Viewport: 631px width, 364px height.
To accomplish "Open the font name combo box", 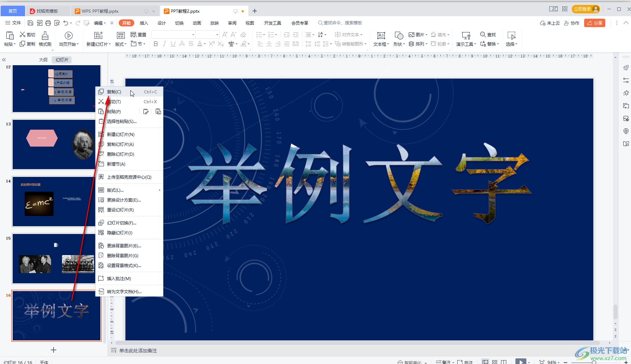I will (x=173, y=35).
